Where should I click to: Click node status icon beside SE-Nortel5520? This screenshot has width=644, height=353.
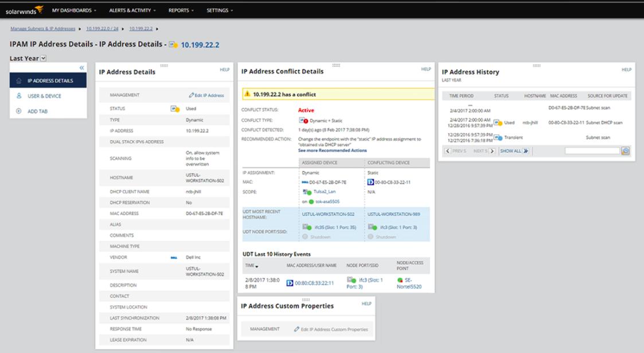pyautogui.click(x=400, y=280)
